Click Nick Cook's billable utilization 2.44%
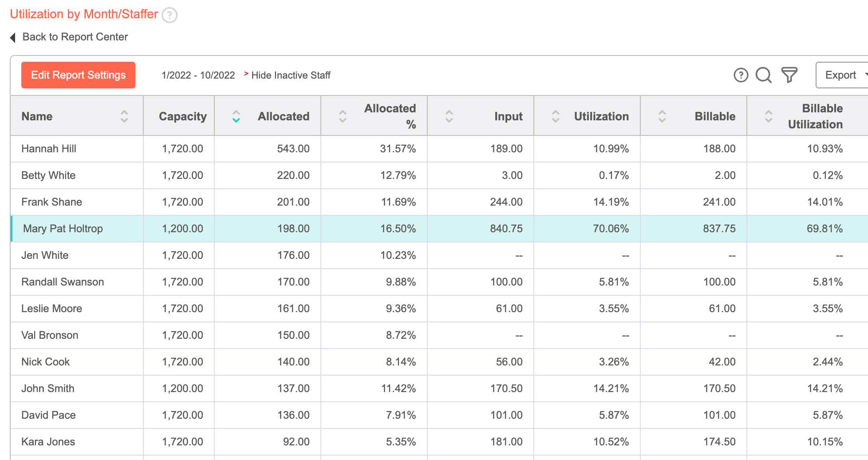The width and height of the screenshot is (868, 460). point(828,362)
